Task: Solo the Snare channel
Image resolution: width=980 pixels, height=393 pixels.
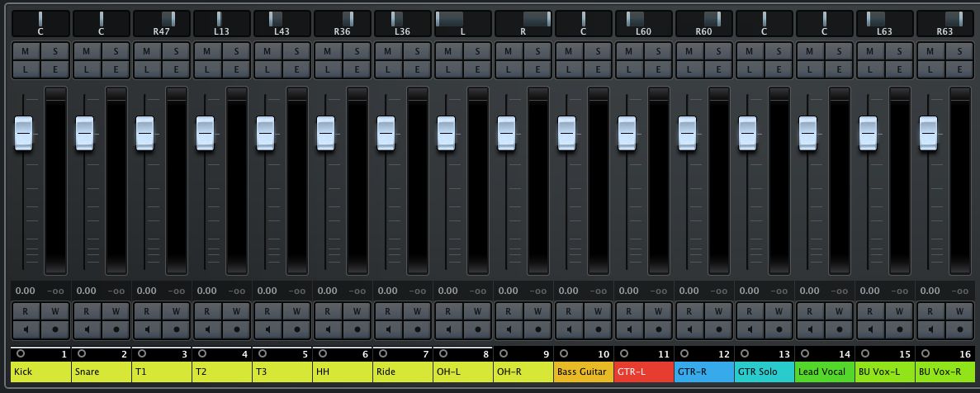Action: pyautogui.click(x=116, y=51)
